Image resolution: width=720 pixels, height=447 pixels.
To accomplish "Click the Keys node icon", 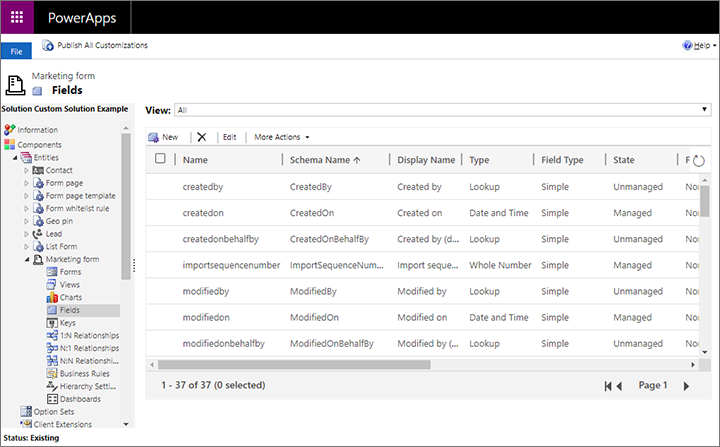I will [x=52, y=323].
